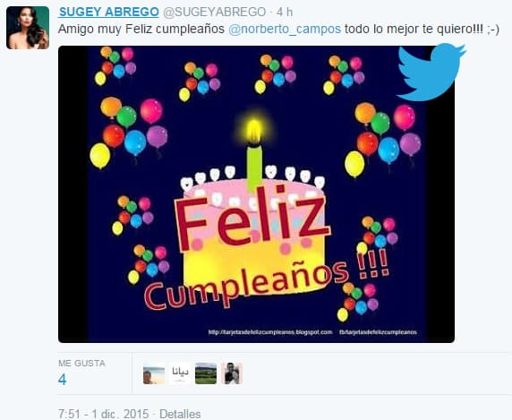Open the liker avatar showing green field
The width and height of the screenshot is (512, 420).
coord(206,373)
